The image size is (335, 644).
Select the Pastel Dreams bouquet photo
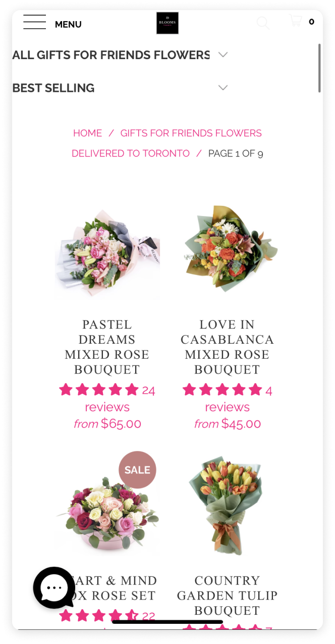click(x=107, y=255)
